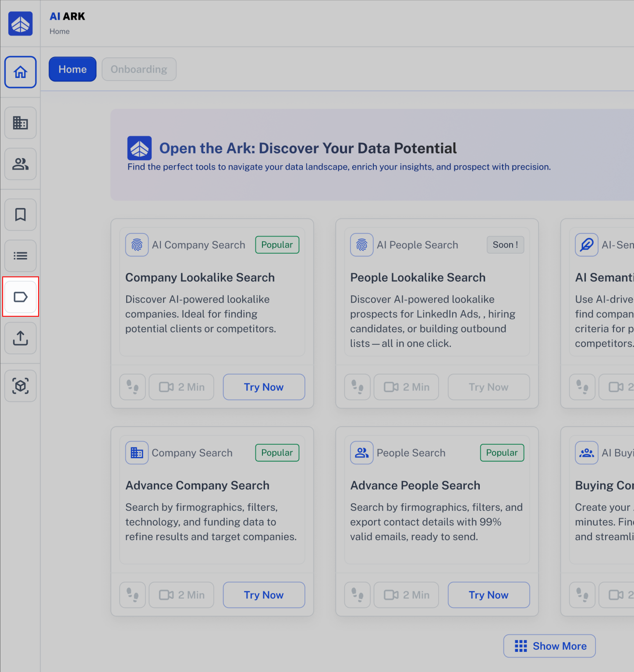Click the home icon in sidebar
Screen dimensions: 634x672
pyautogui.click(x=20, y=72)
